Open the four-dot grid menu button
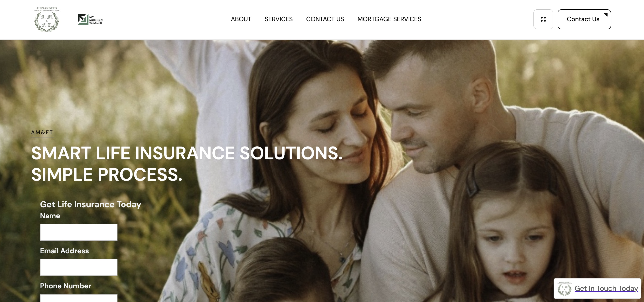Screen dimensions: 644x302 pyautogui.click(x=543, y=19)
